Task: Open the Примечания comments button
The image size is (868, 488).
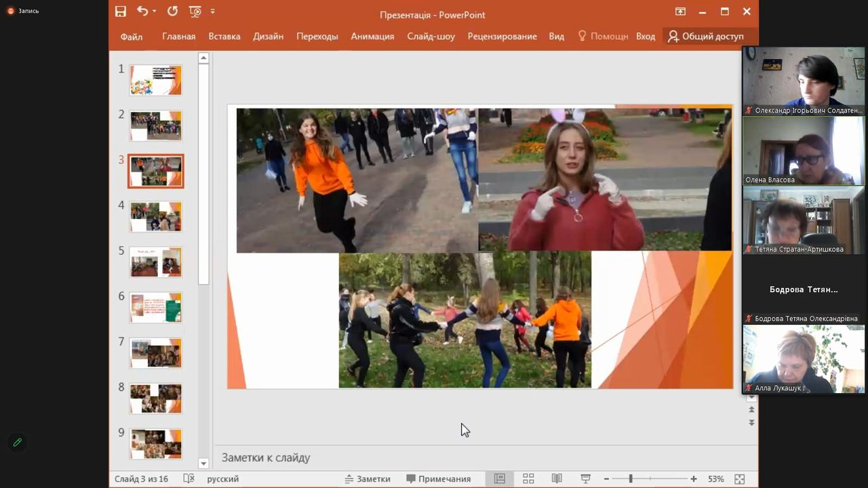Action: (438, 479)
